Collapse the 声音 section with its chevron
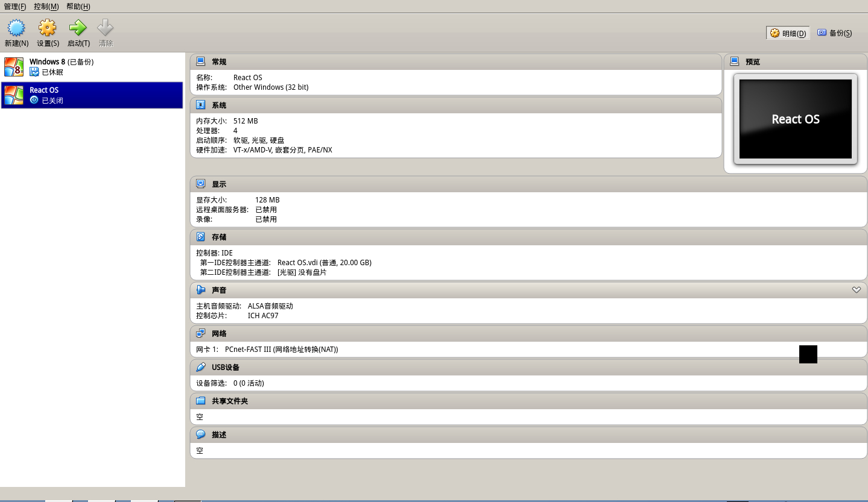The image size is (868, 502). click(x=856, y=290)
